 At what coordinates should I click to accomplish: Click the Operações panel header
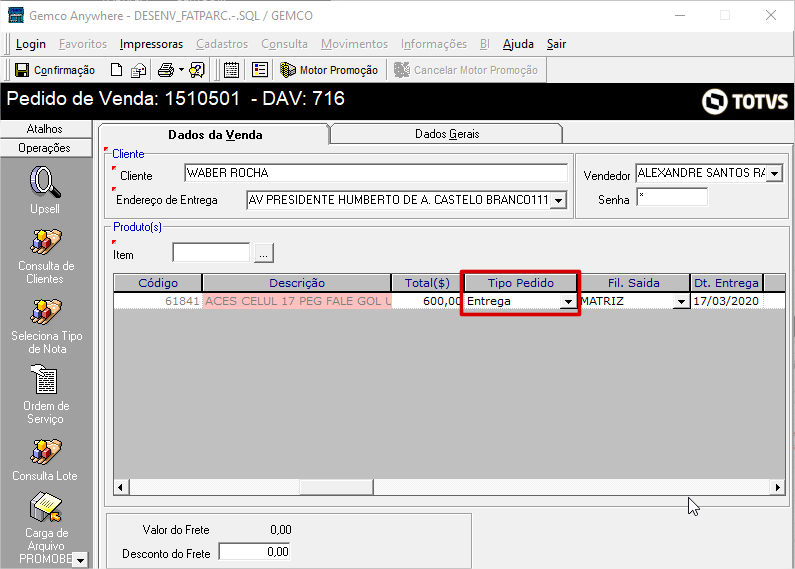(x=45, y=148)
